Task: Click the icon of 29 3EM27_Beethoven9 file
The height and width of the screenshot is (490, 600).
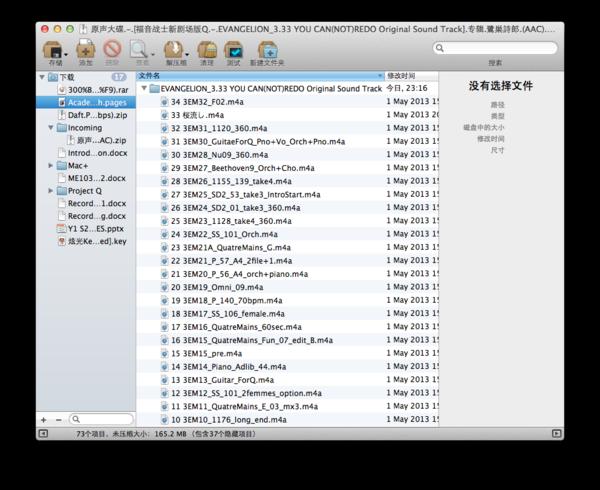Action: [164, 168]
